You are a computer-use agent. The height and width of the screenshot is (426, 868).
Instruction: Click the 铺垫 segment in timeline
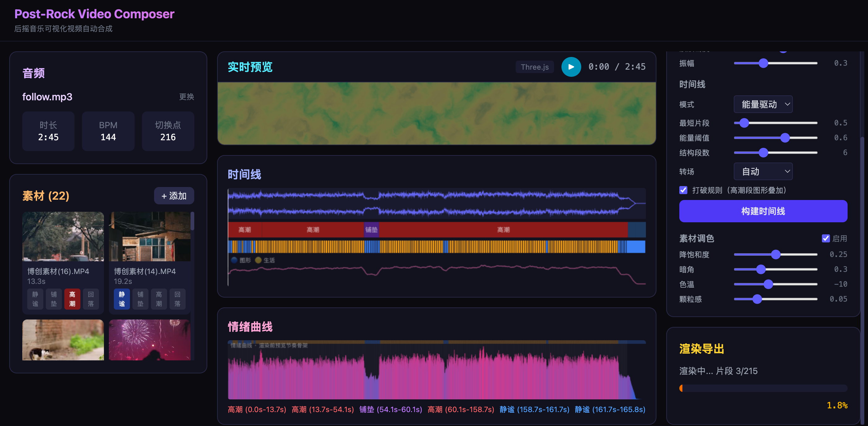371,230
